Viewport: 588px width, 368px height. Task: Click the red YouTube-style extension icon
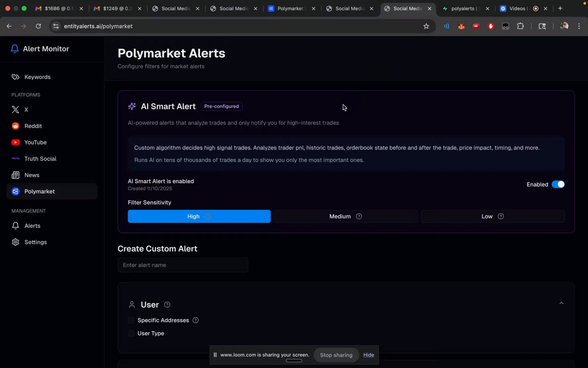pyautogui.click(x=476, y=26)
